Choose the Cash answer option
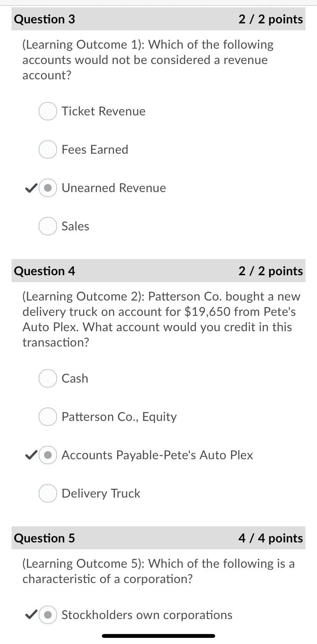Screen dimensions: 317x644 48,378
